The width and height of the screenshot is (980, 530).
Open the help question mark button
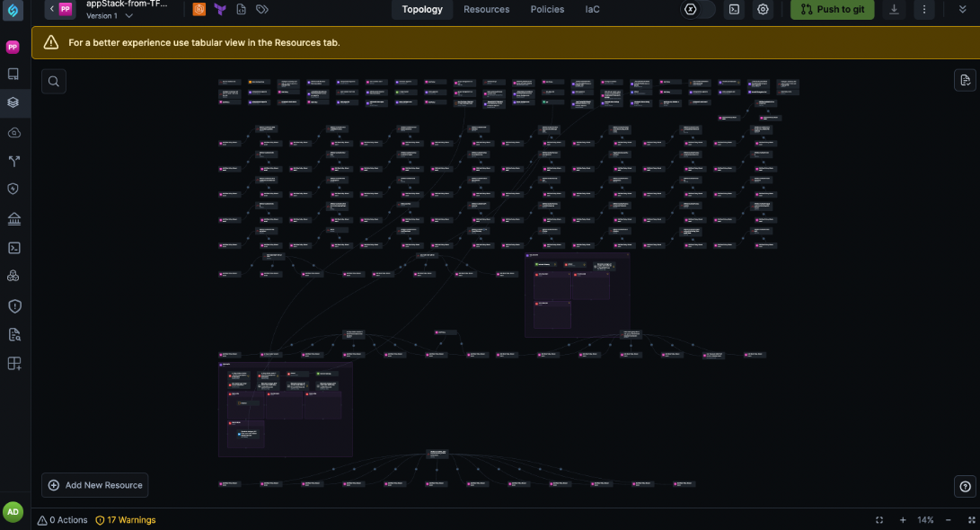point(965,486)
